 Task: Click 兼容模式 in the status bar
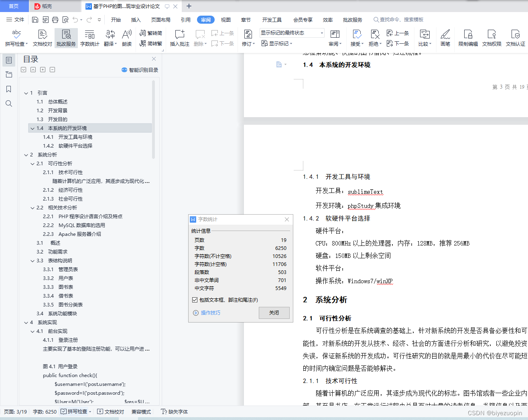coord(141,412)
